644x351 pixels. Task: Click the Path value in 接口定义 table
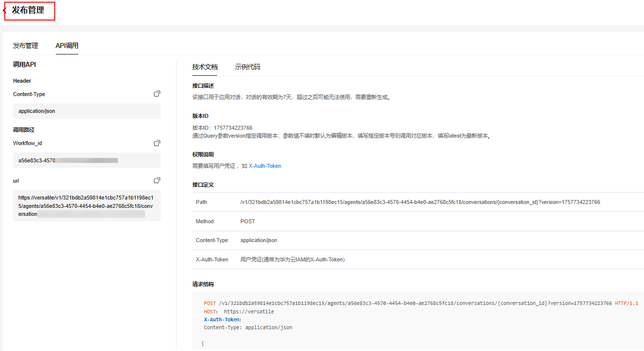pyautogui.click(x=420, y=202)
